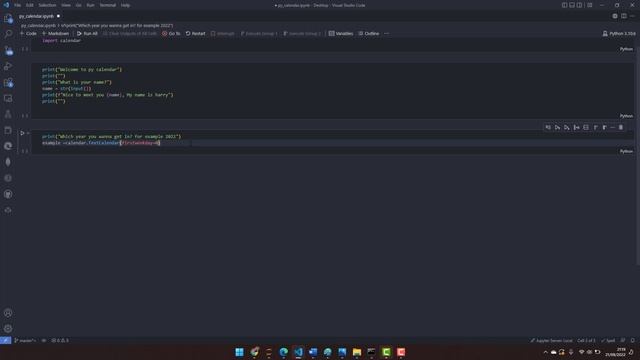Screen dimensions: 640x360
Task: Click the example = calendar.TextCalendar line
Action: (x=101, y=143)
